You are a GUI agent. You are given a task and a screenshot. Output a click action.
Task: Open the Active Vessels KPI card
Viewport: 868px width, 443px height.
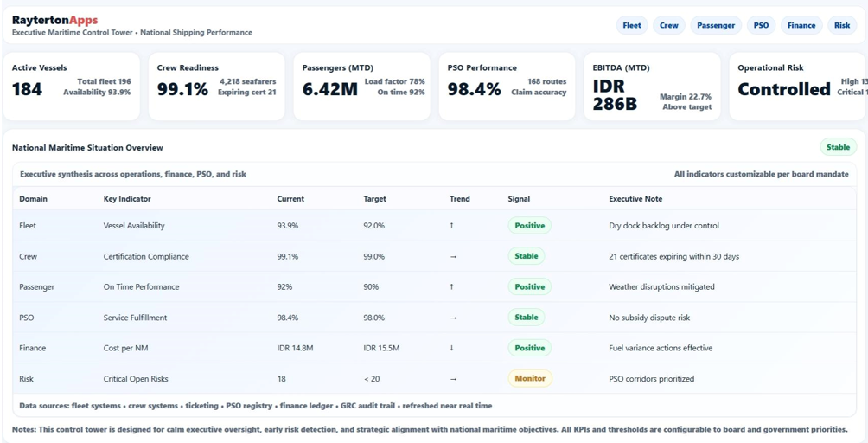pyautogui.click(x=71, y=87)
